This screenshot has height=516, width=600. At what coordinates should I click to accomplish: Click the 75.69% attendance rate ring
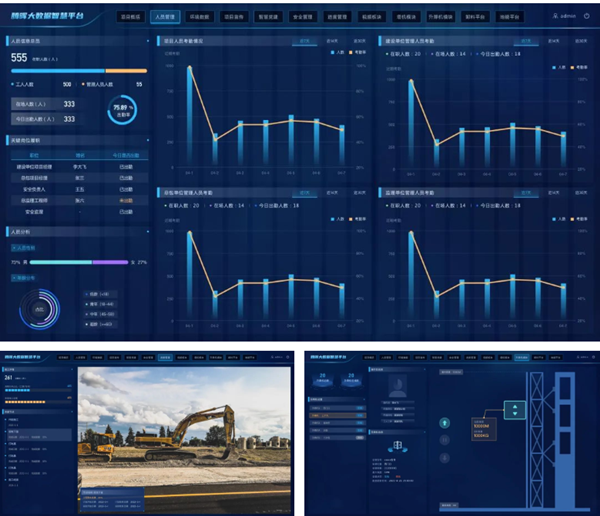coord(122,109)
